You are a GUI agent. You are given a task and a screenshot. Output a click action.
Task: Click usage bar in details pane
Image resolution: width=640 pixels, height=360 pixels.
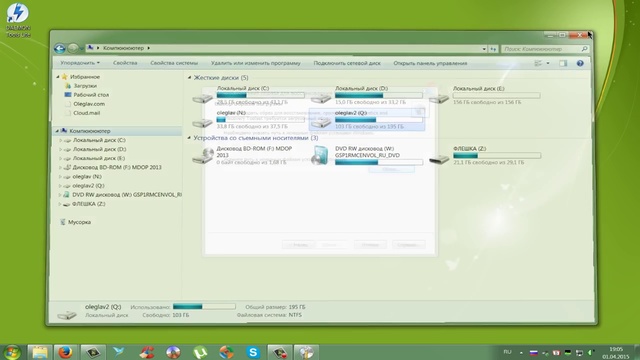tap(204, 306)
